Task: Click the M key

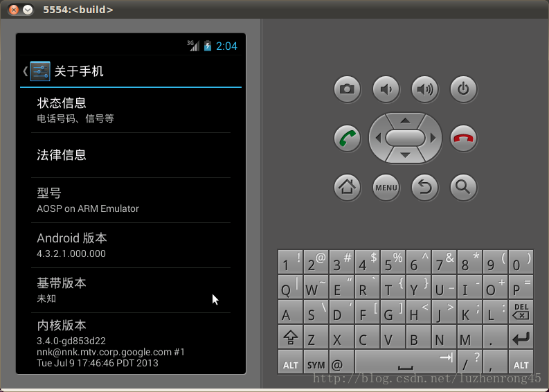Action: [x=470, y=337]
